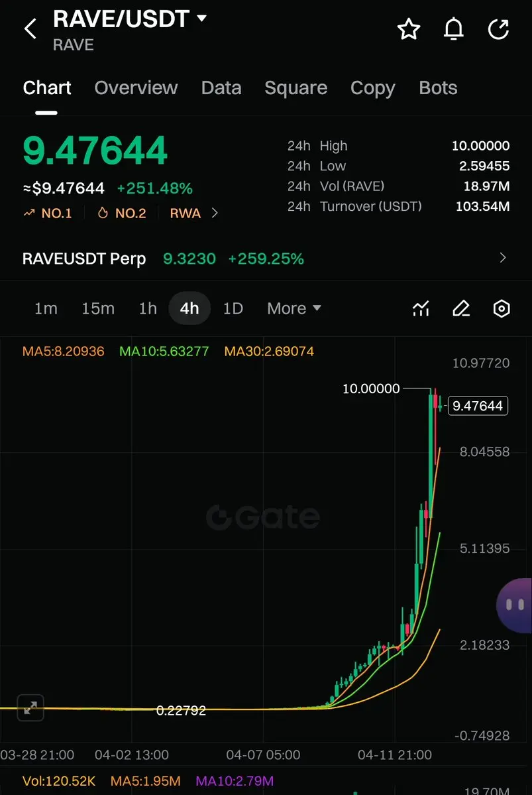Tap the 24h Turnover value 103.54M
This screenshot has width=532, height=795.
[x=482, y=206]
